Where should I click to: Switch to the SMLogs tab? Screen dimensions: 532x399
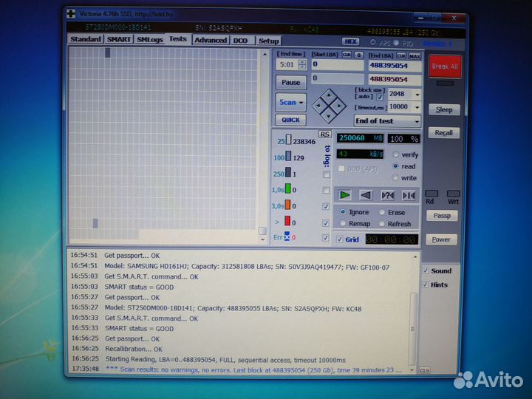coord(149,40)
